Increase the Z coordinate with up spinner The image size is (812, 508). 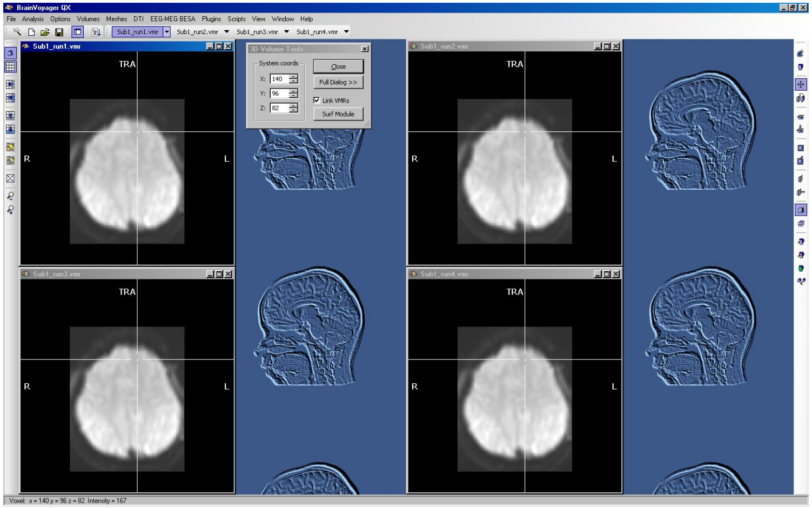[293, 106]
